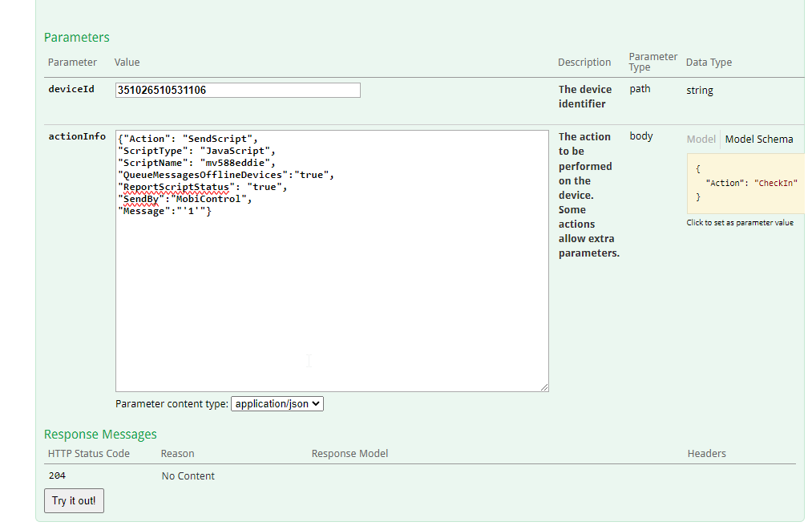The height and width of the screenshot is (526, 812).
Task: Click the 'Click to set as parameter value' text
Action: [x=739, y=223]
